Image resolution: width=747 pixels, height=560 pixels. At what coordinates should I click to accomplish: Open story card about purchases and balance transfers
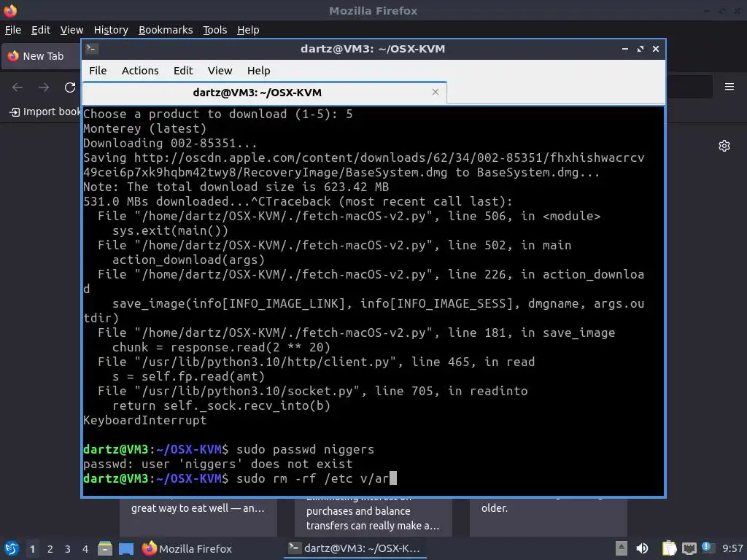tap(373, 517)
